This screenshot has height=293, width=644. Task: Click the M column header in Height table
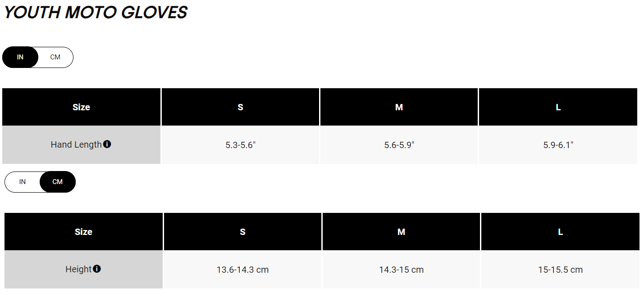tap(401, 232)
